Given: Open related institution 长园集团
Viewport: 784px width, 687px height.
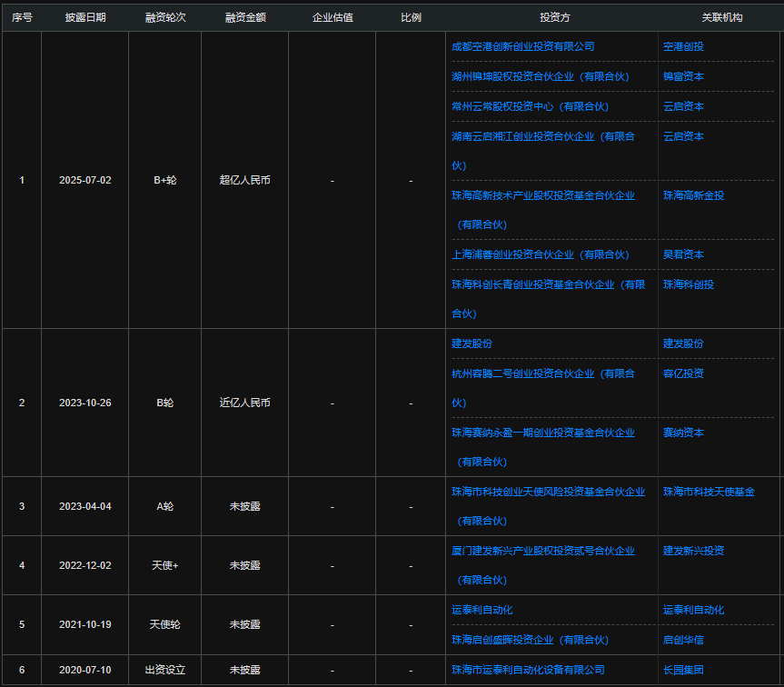Looking at the screenshot, I should point(683,670).
